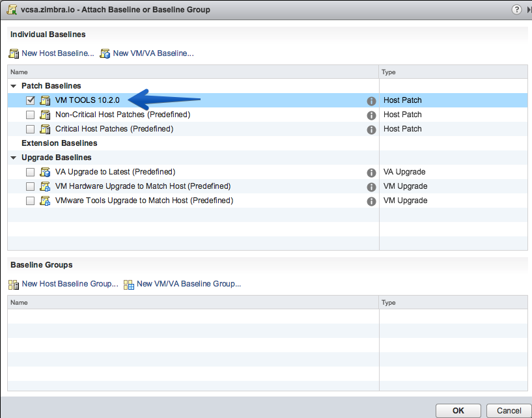Click 'VM Upgrade' type for VMware Tools Upgrade
The width and height of the screenshot is (532, 418).
406,200
